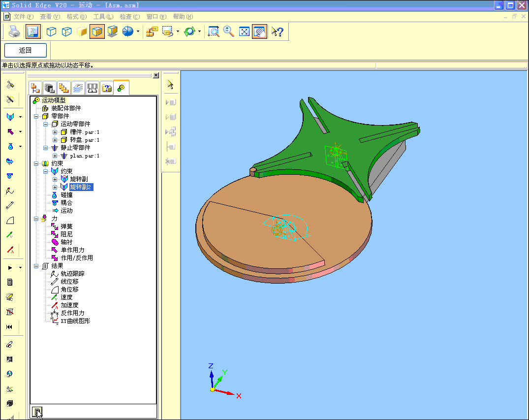The height and width of the screenshot is (420, 529).
Task: Click the purple force arrow sidebar icon
Action: tap(10, 131)
